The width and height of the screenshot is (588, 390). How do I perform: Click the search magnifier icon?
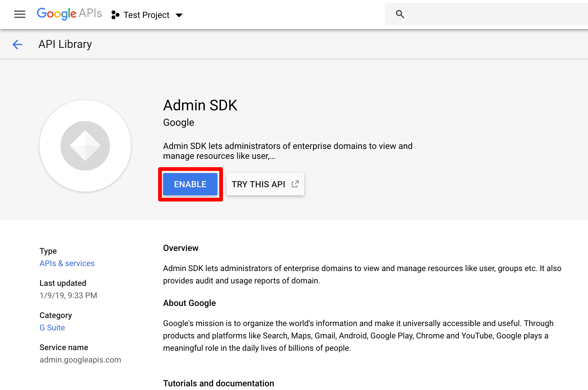pyautogui.click(x=400, y=14)
